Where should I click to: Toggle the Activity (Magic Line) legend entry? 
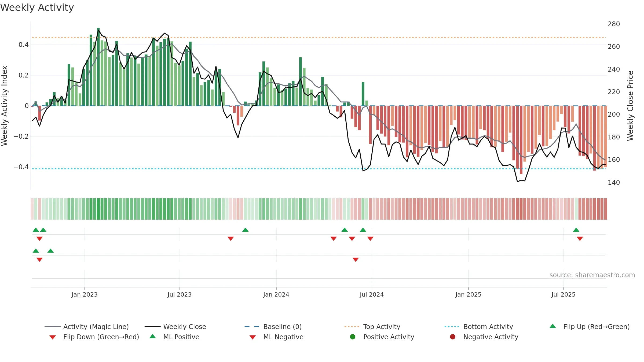(87, 327)
